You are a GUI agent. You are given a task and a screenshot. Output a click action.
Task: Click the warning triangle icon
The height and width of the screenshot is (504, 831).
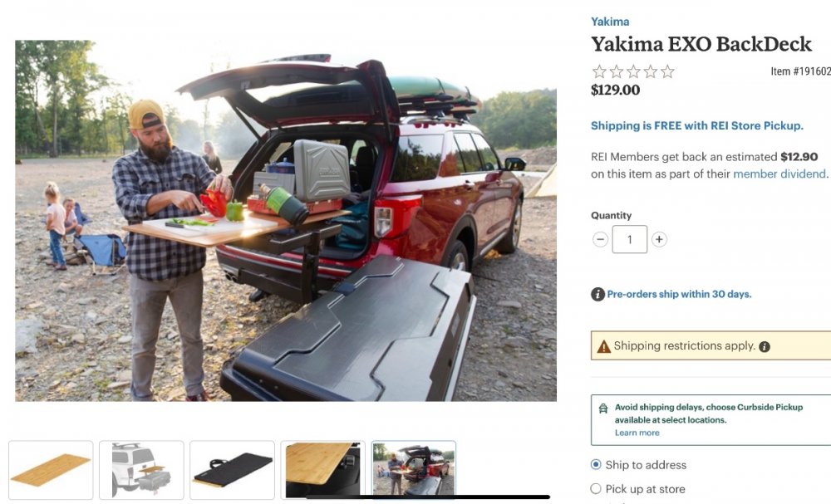(x=603, y=346)
